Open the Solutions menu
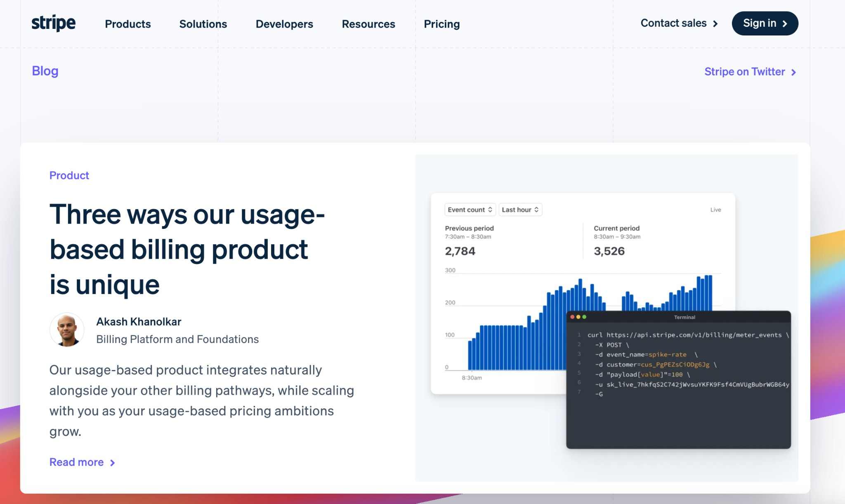Screen dimensions: 845x504 [x=203, y=24]
